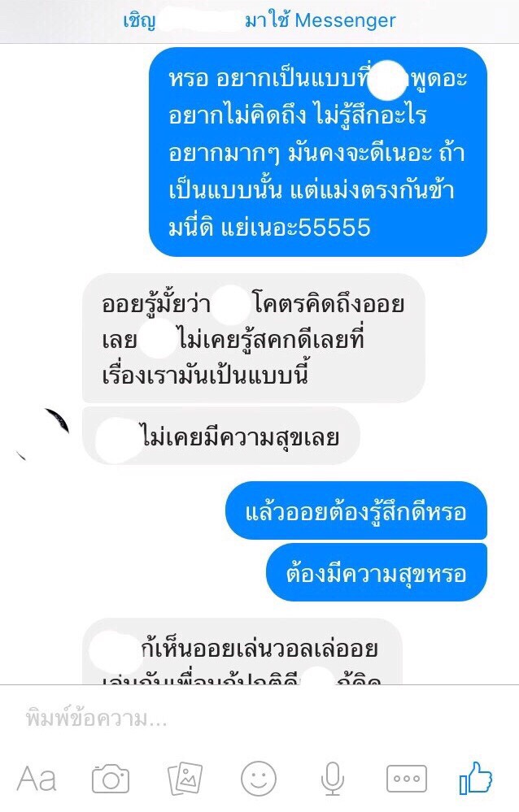Tap the blue message 'แล้วออยต้องรู้สึกดีหรอ'
This screenshot has width=519, height=812.
356,510
